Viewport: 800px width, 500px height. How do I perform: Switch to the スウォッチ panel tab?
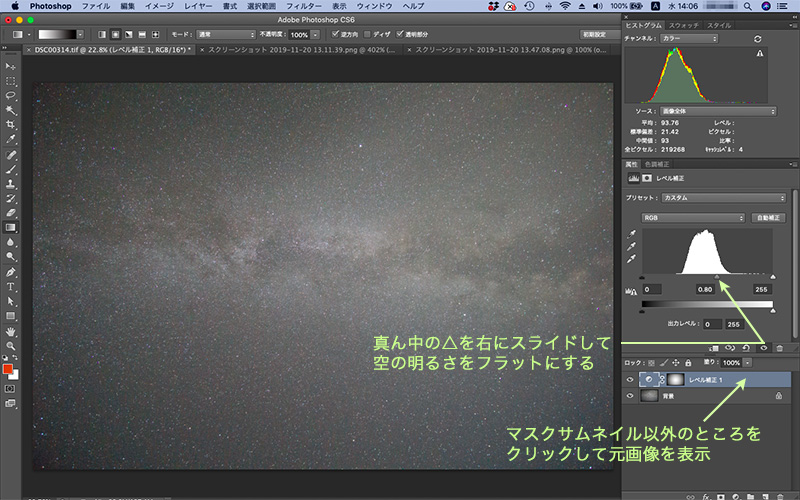tap(684, 25)
